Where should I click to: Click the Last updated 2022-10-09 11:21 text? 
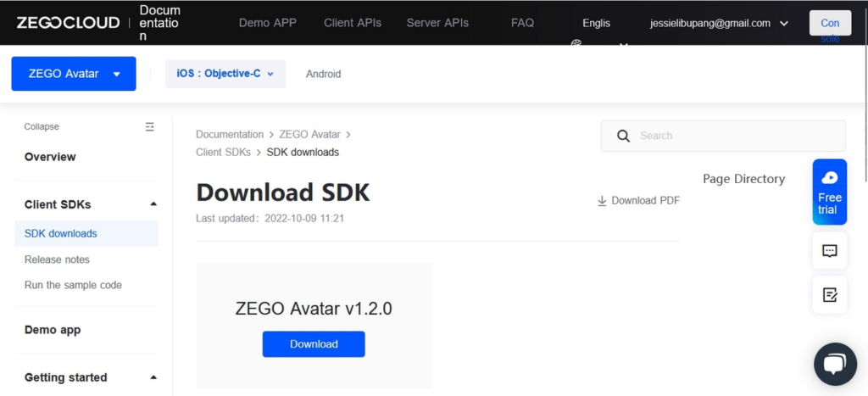click(x=270, y=218)
